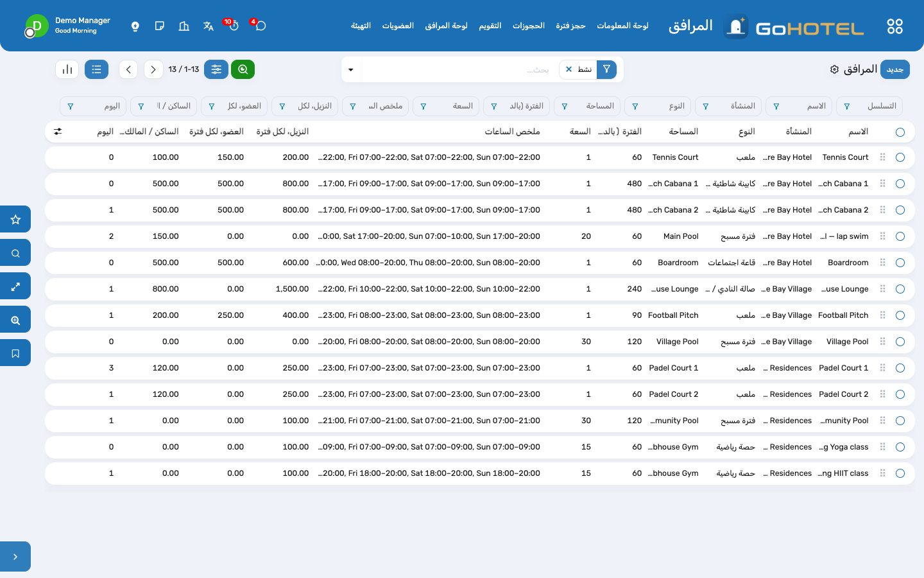
Task: Click the جديد new button
Action: (x=895, y=69)
